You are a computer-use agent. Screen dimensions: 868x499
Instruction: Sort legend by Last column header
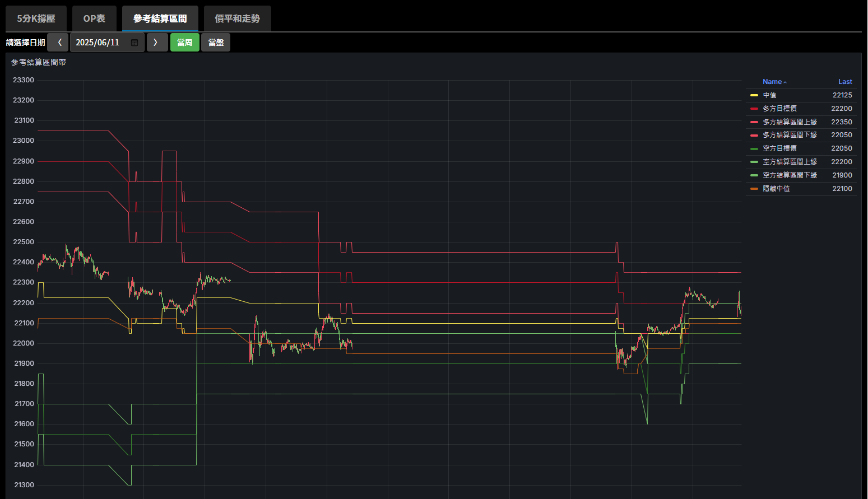tap(844, 82)
